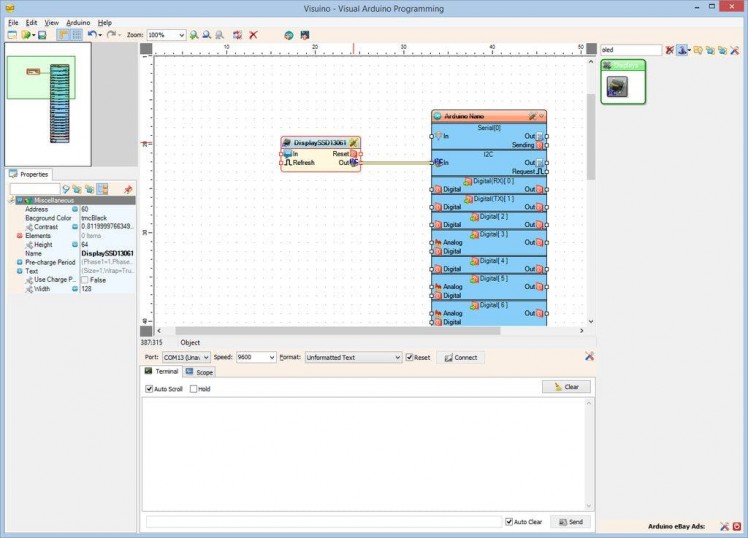Select the OLED display component in palette
The width and height of the screenshot is (748, 538).
point(618,86)
